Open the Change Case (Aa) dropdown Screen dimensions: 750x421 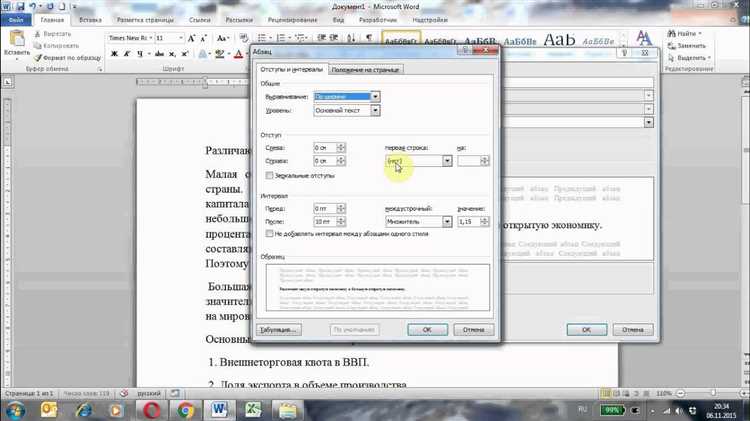pos(223,38)
